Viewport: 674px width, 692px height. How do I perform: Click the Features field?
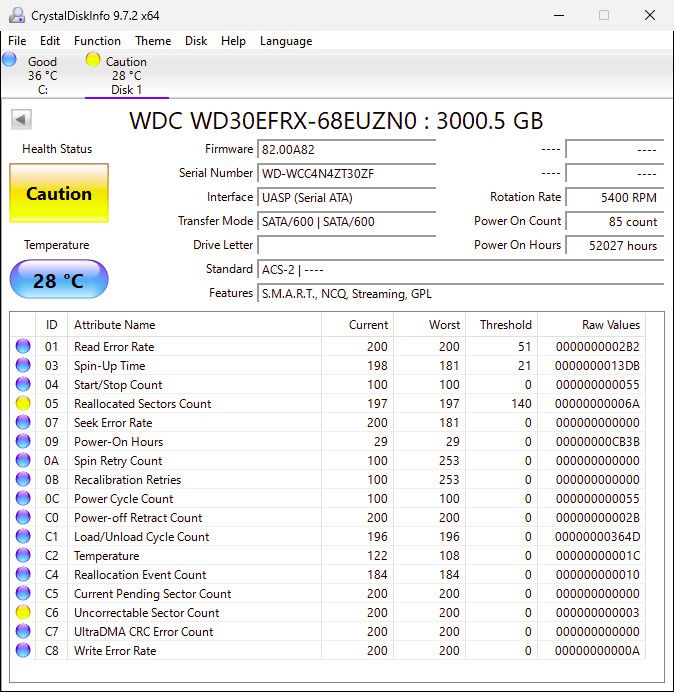[x=460, y=293]
